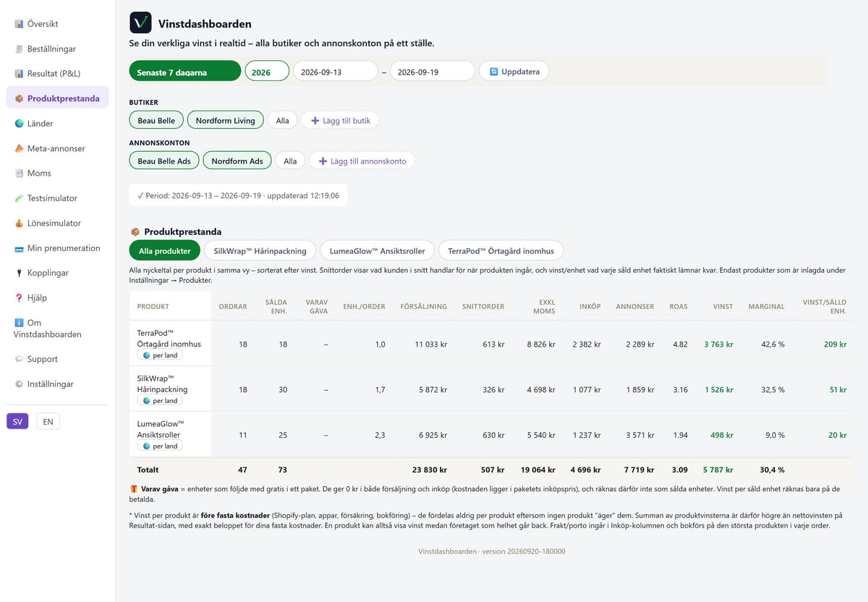The image size is (868, 602).
Task: Click the MARGINAL column header
Action: point(766,306)
